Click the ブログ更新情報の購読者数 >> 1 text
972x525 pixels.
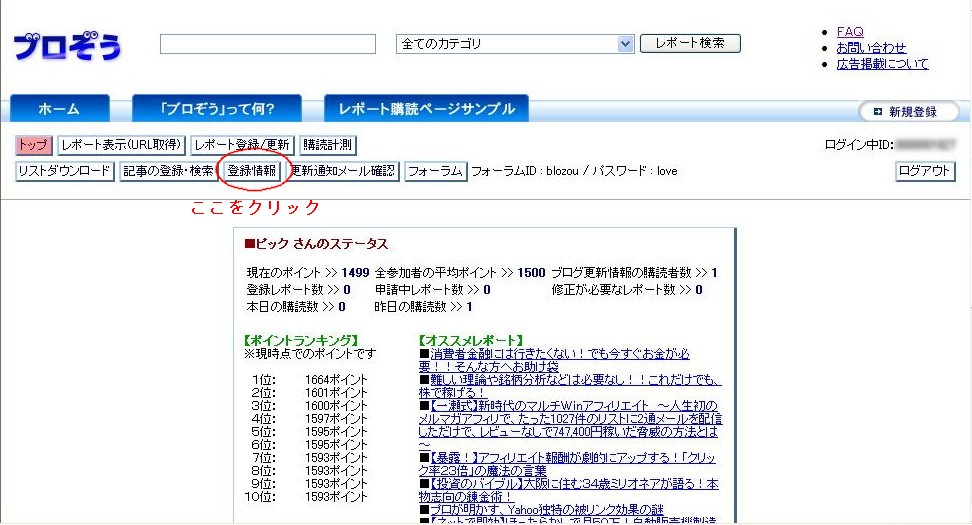[x=634, y=273]
